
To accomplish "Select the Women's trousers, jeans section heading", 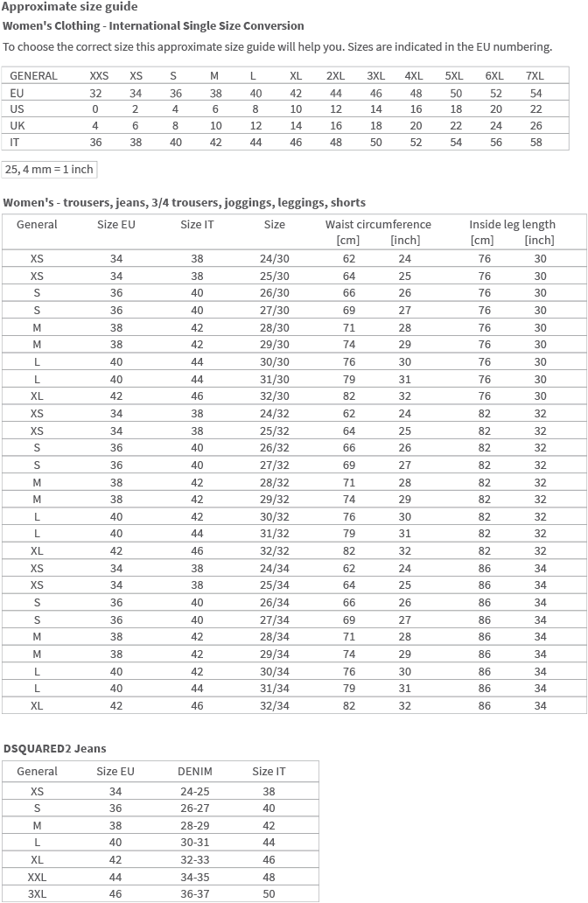I will (x=184, y=203).
